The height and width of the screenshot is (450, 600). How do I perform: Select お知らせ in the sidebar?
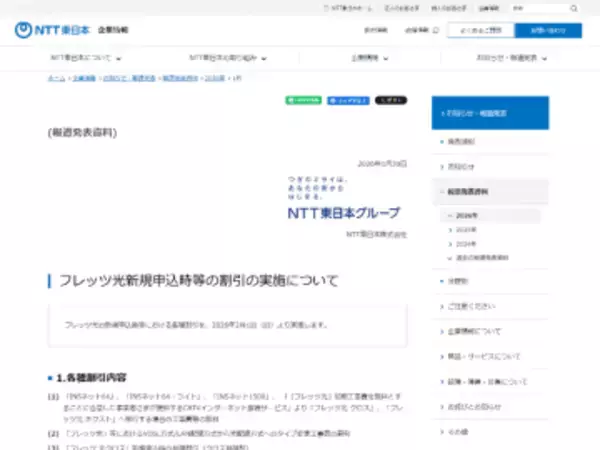[490, 167]
